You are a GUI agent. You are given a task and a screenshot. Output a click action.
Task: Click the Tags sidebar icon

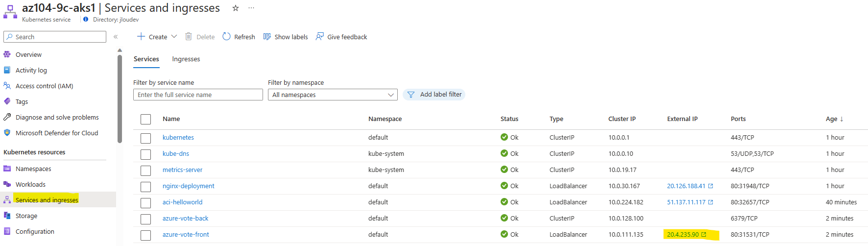pyautogui.click(x=7, y=101)
